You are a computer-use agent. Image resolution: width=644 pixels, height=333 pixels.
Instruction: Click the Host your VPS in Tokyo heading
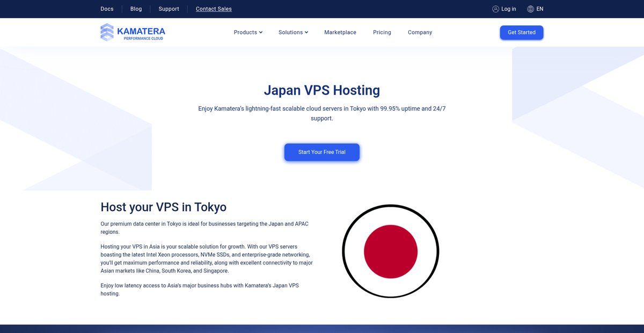point(164,207)
